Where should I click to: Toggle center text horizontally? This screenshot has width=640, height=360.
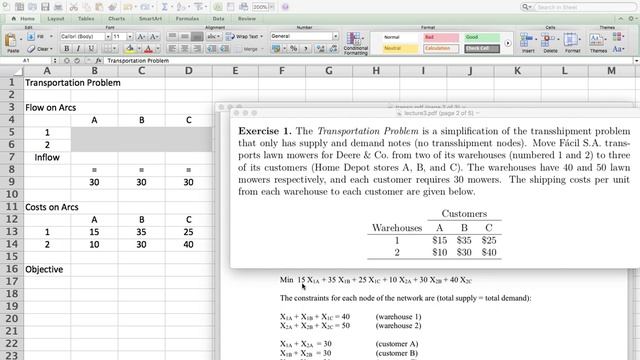pos(185,49)
